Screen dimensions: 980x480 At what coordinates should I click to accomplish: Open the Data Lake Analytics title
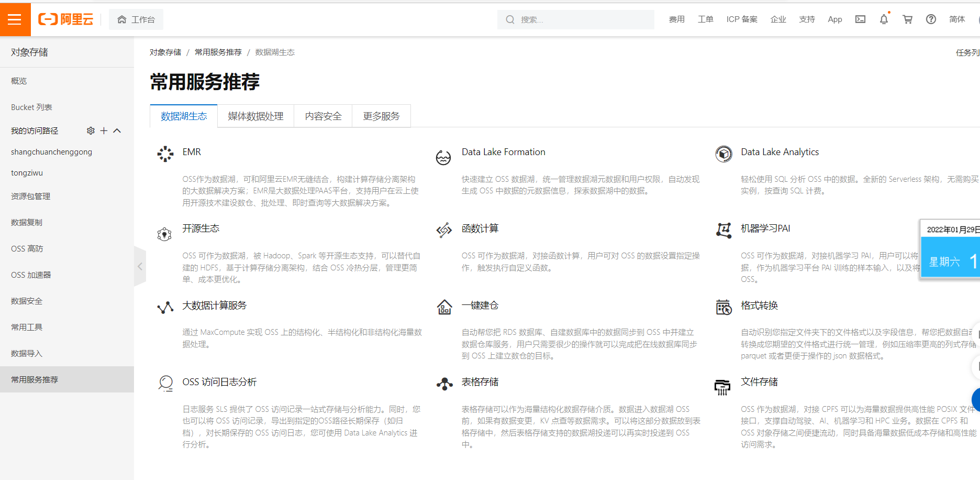(x=779, y=152)
